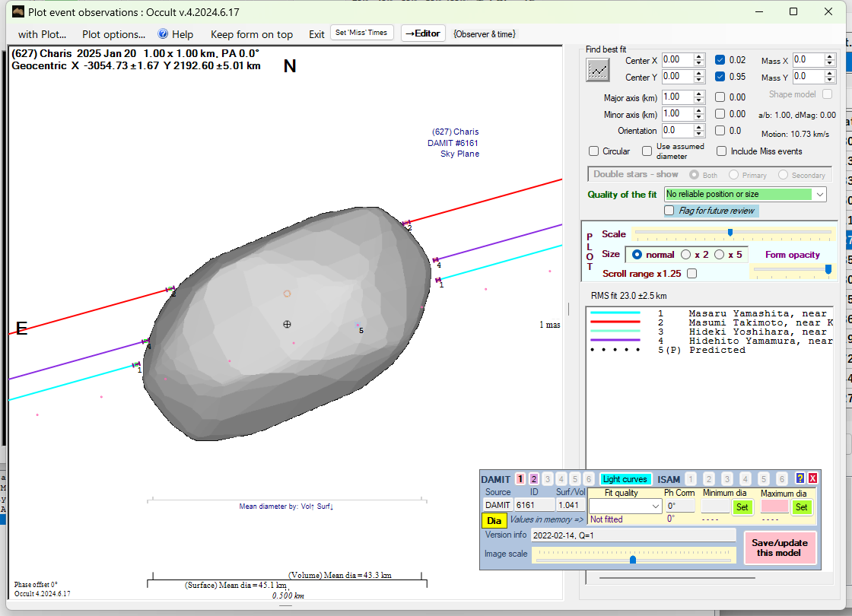This screenshot has width=852, height=616.
Task: Click the Find best fit graph icon
Action: 598,69
